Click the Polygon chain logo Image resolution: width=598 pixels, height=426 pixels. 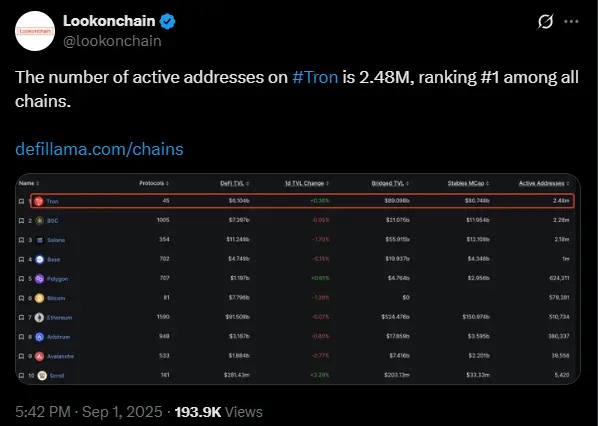pyautogui.click(x=39, y=279)
